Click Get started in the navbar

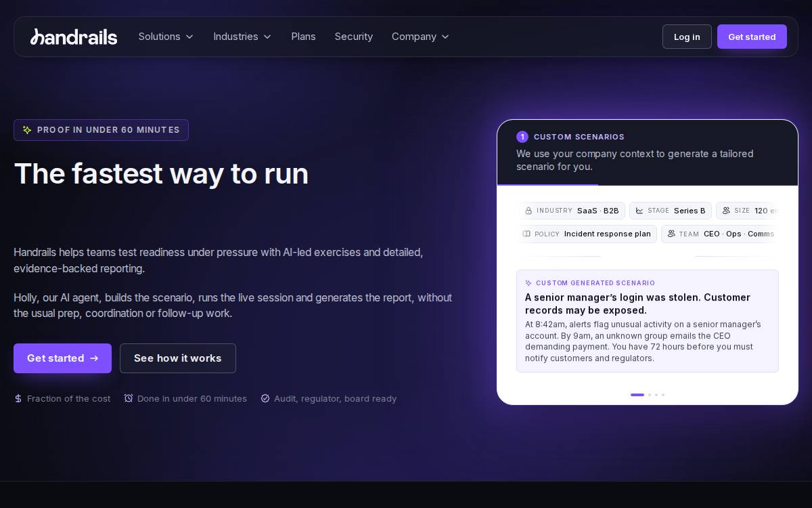(752, 37)
